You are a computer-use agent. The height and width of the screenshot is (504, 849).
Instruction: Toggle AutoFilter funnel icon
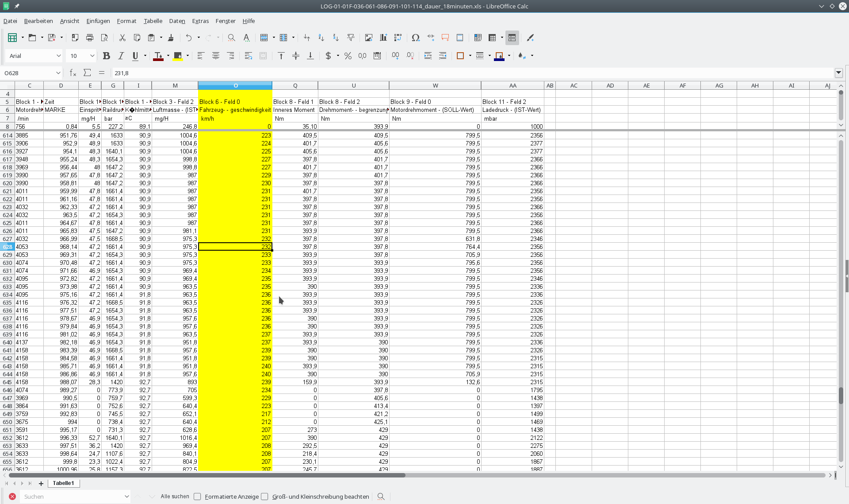click(x=351, y=38)
